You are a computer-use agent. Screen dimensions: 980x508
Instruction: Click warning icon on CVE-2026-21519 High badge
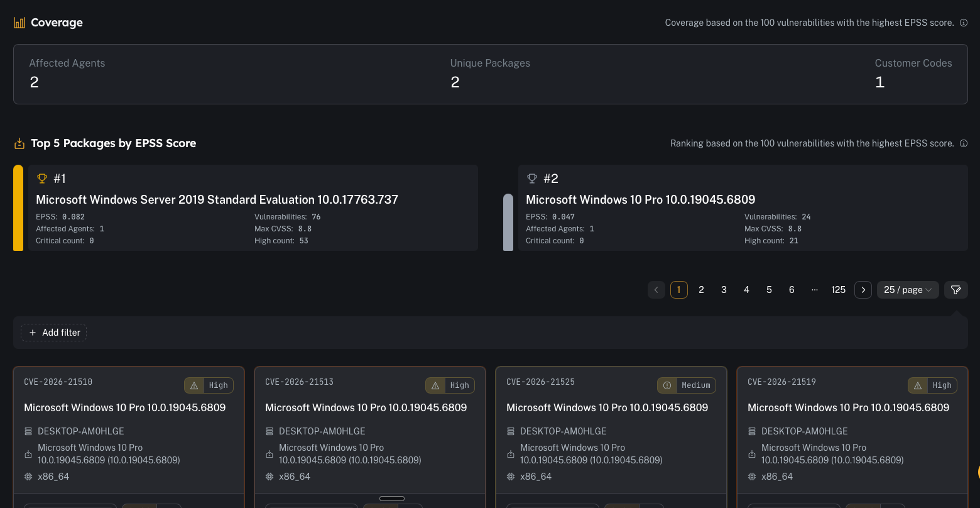point(918,385)
